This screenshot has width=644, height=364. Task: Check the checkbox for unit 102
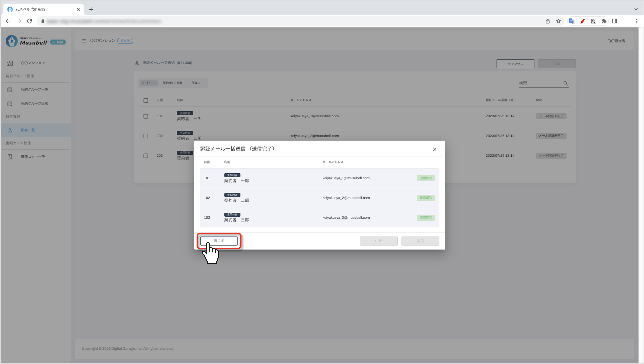pos(146,136)
